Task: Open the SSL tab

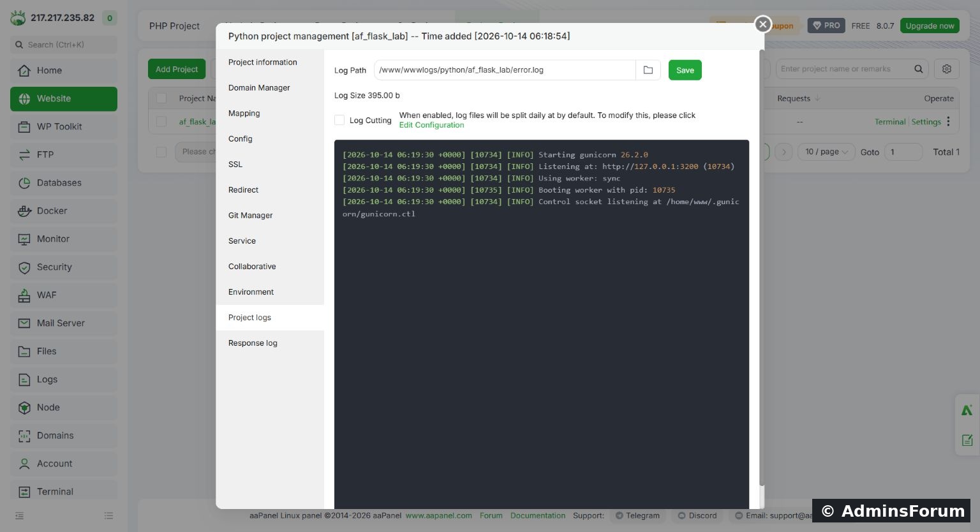Action: click(270, 165)
